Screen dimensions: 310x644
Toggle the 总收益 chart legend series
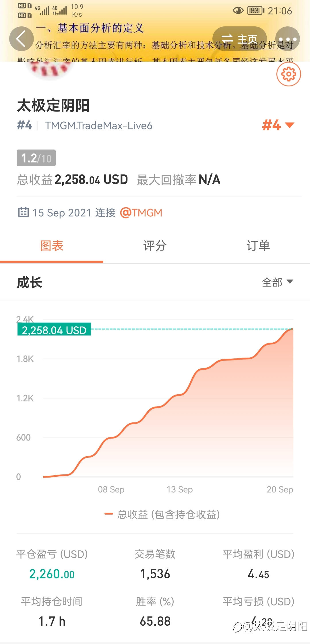tap(162, 514)
